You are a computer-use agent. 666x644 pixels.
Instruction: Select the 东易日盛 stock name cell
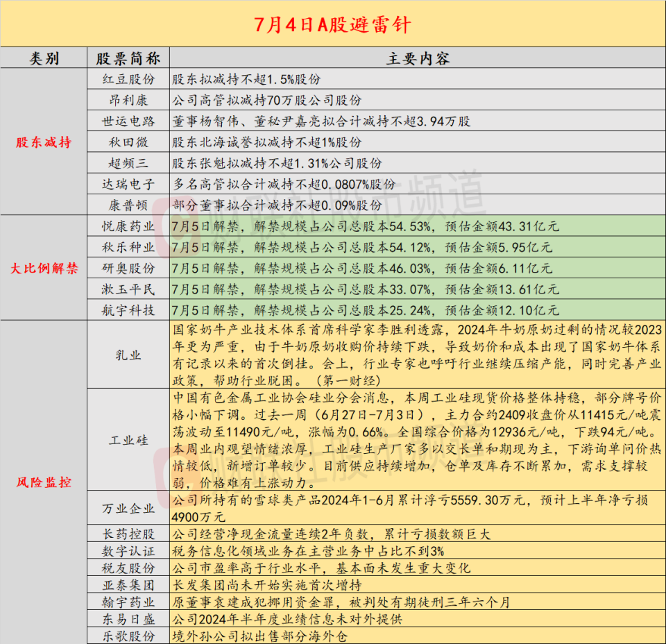[128, 619]
